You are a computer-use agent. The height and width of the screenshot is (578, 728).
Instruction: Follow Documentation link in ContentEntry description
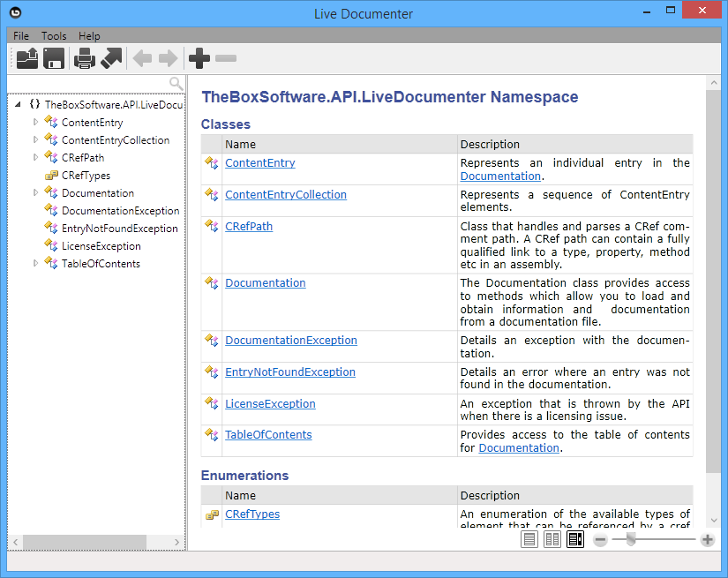point(500,176)
